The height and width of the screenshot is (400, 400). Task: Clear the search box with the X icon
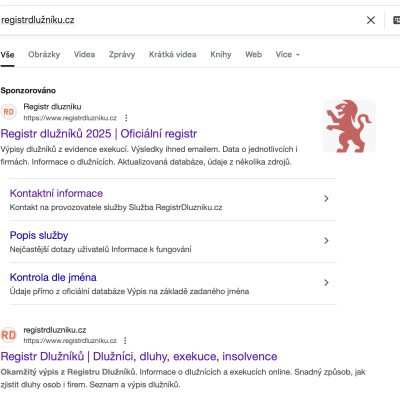click(x=371, y=20)
